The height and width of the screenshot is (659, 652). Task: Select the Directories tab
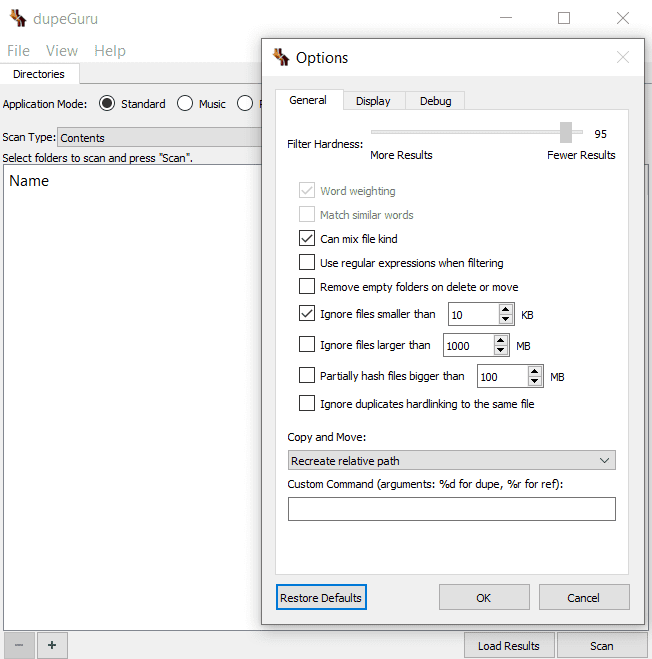(39, 74)
